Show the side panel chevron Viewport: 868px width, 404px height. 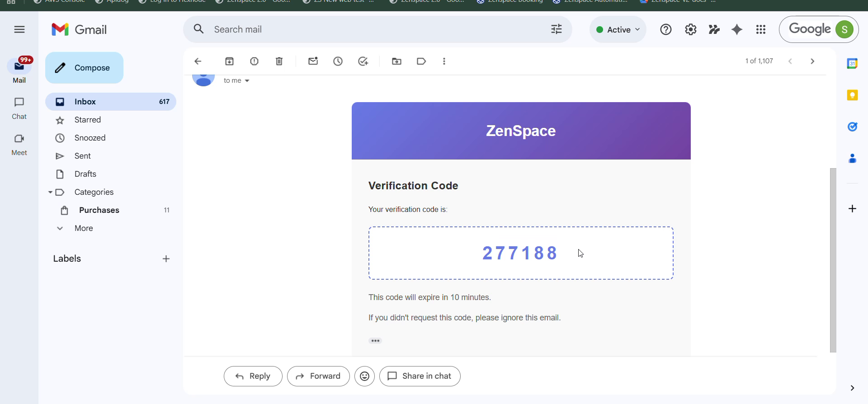tap(852, 388)
